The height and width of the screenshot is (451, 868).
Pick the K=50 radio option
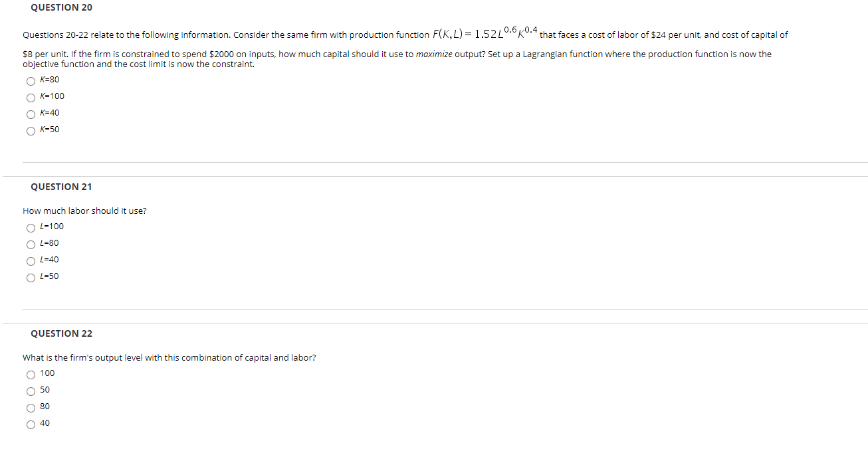[31, 130]
